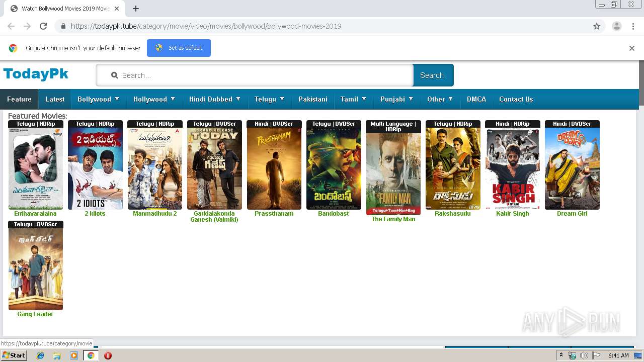Click Gaddalakonda Ganesh (Valmiki) title link
The height and width of the screenshot is (362, 644).
pos(214,217)
